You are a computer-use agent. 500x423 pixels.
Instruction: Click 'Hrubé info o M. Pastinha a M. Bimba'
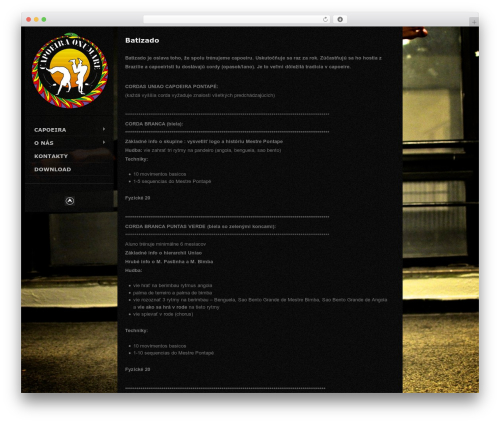click(169, 262)
